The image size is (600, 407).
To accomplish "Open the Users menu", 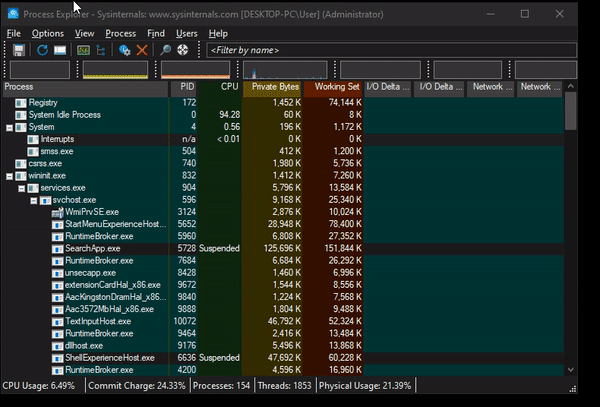I will click(x=186, y=34).
